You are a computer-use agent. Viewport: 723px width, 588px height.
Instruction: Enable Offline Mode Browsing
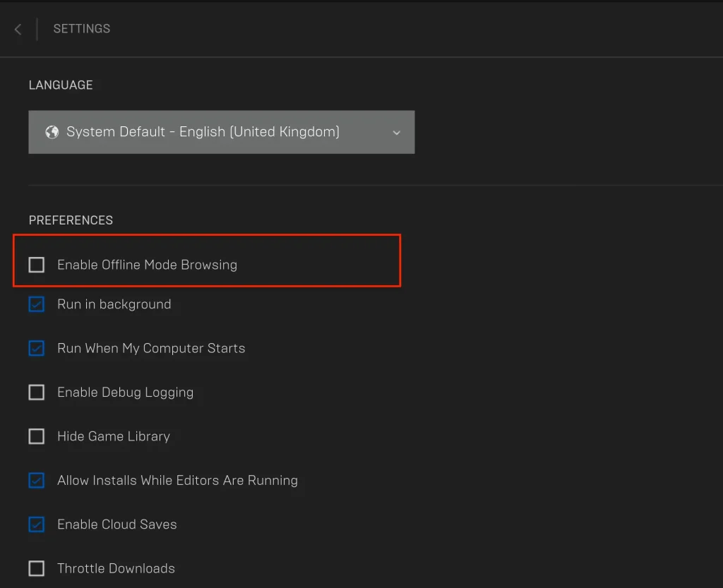point(36,265)
